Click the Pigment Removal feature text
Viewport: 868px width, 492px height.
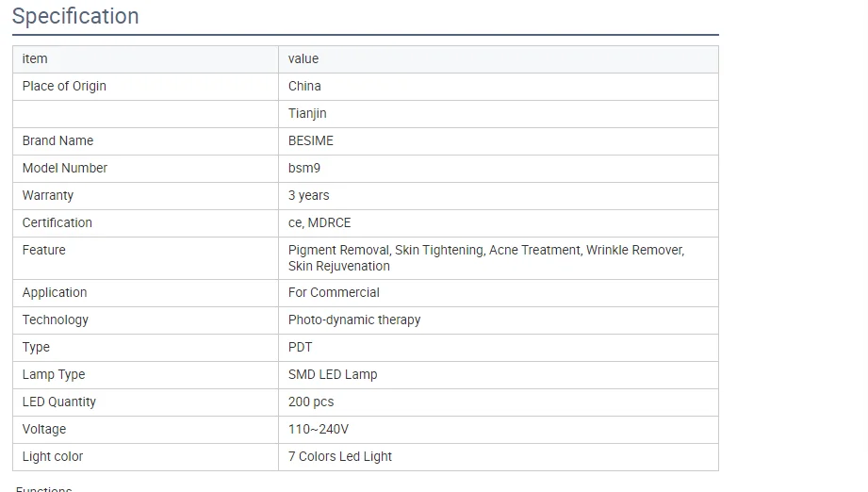(339, 250)
